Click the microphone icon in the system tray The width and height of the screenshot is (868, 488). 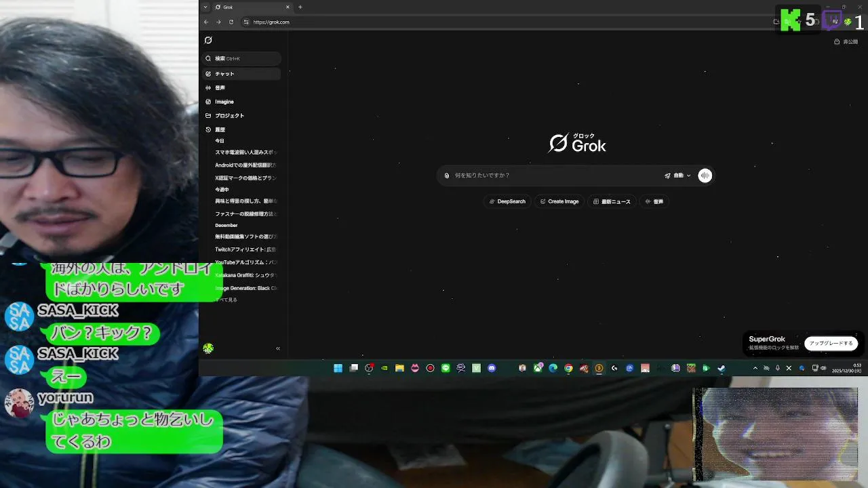click(x=778, y=368)
